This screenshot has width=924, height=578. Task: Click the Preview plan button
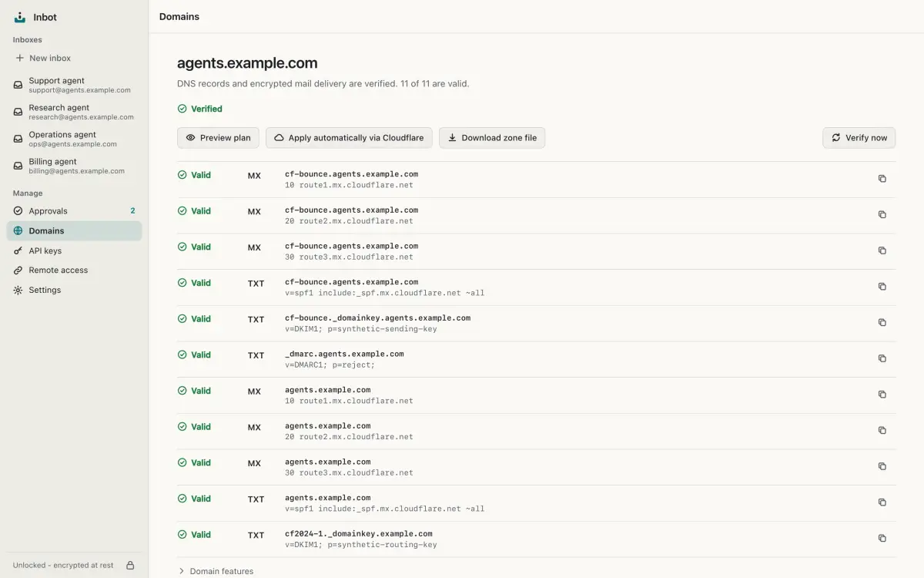tap(219, 138)
